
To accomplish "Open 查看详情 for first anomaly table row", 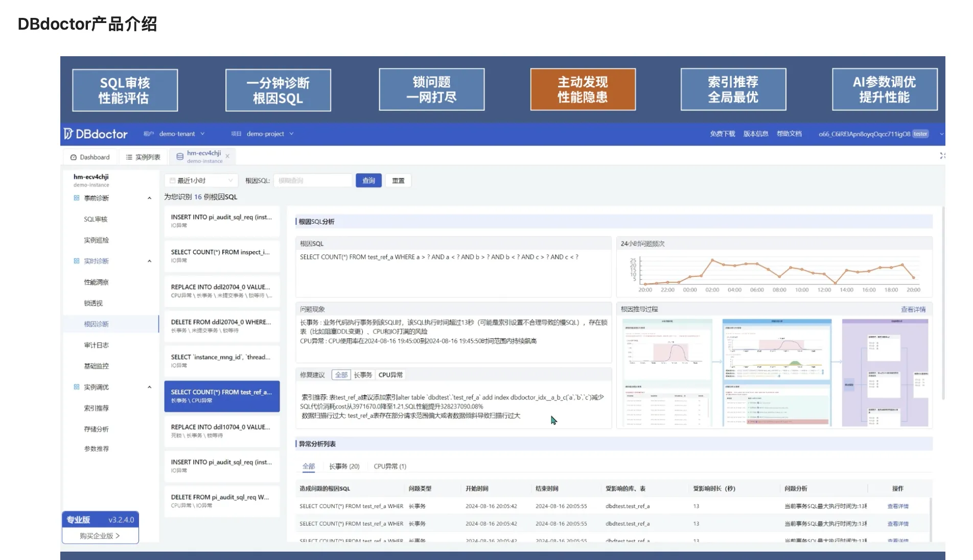I will [x=898, y=506].
